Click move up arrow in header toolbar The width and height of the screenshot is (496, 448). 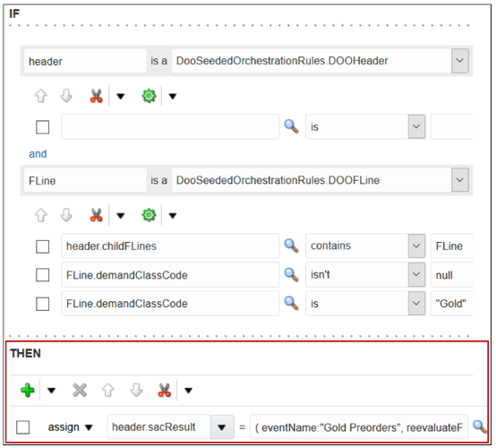pyautogui.click(x=41, y=96)
